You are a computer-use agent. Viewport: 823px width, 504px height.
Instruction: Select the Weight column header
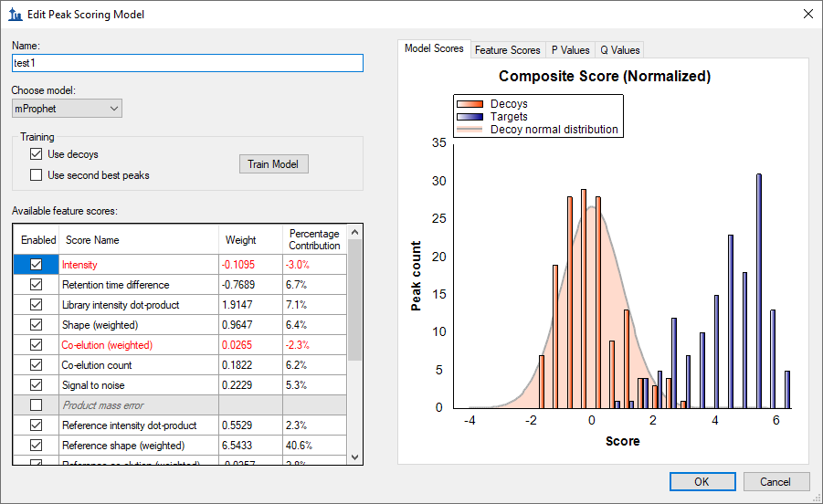[242, 240]
